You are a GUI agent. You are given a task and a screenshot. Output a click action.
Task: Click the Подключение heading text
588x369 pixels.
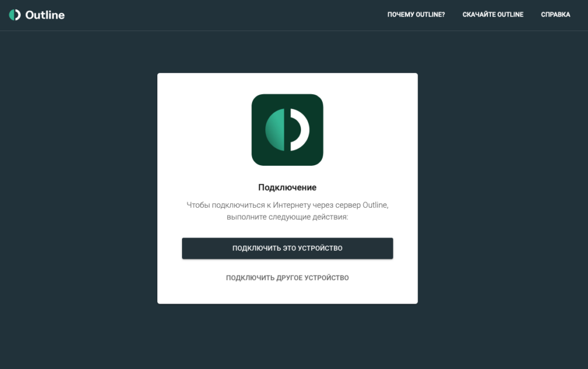point(287,187)
